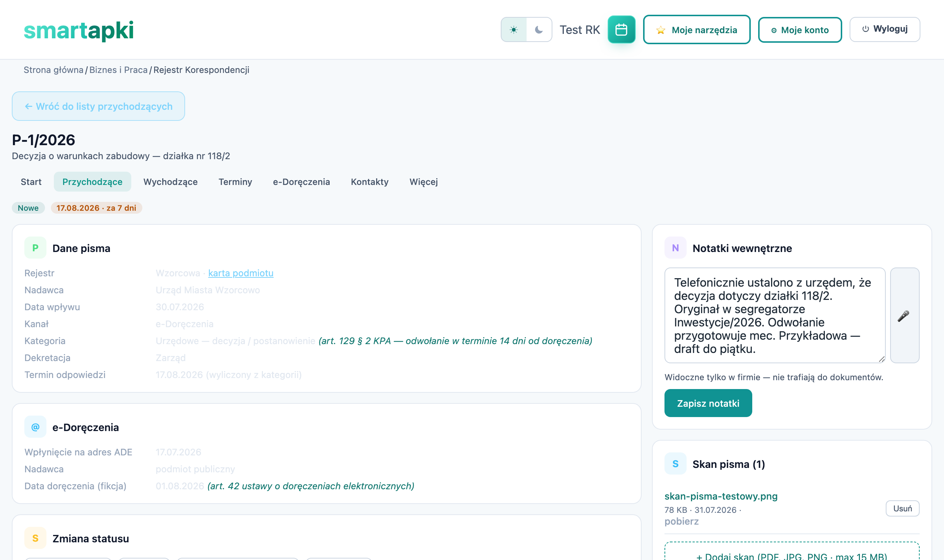Go back via Wróć do listy przychodzących
The height and width of the screenshot is (560, 944).
click(x=98, y=106)
